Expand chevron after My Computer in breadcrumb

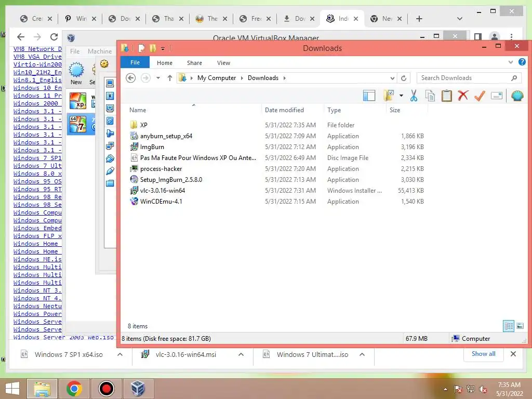click(242, 78)
